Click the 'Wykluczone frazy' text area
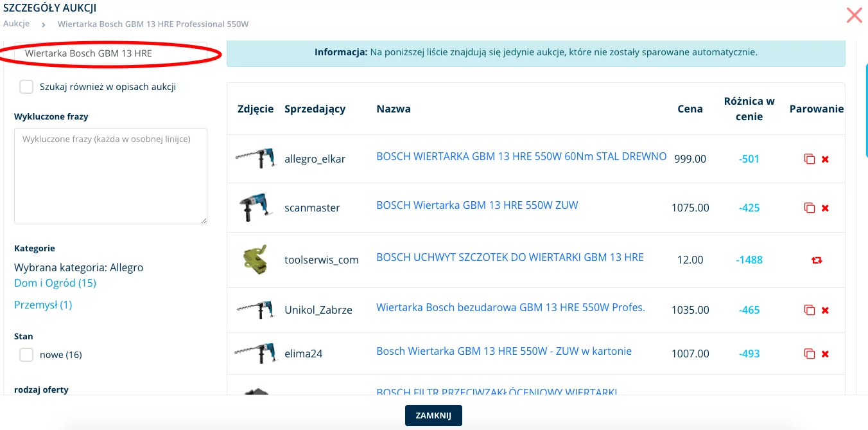 [x=110, y=176]
